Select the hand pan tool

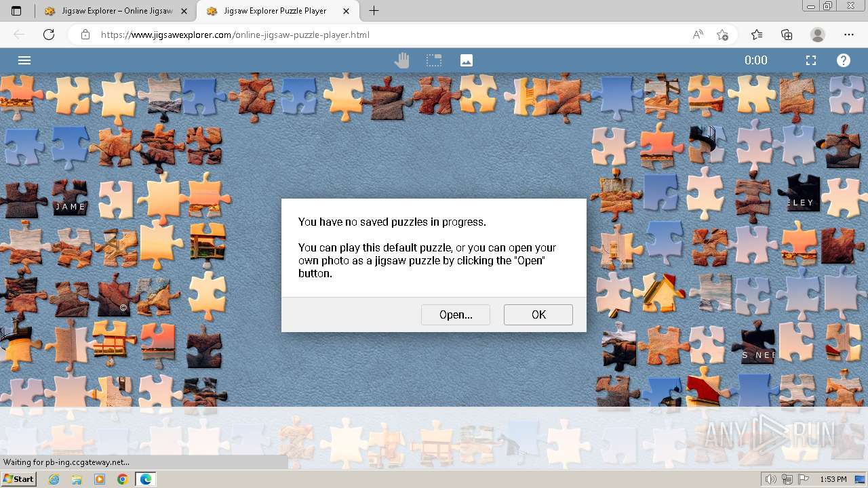(x=402, y=60)
